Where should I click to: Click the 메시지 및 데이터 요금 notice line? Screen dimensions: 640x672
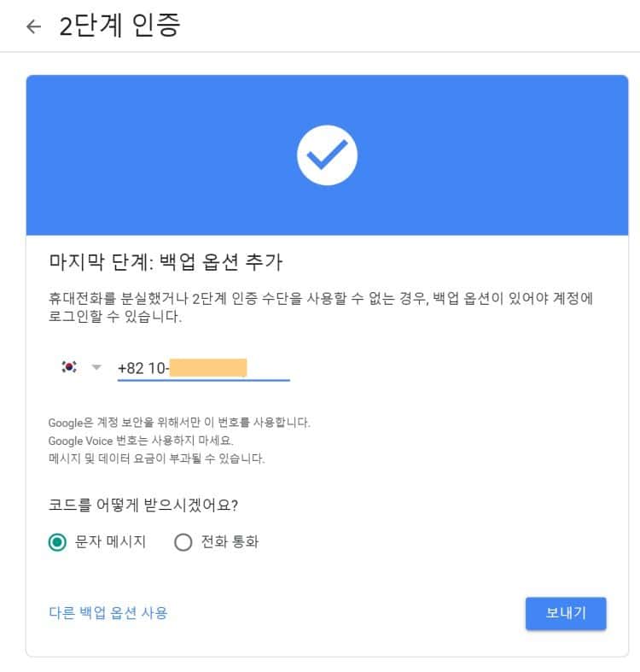[x=157, y=459]
